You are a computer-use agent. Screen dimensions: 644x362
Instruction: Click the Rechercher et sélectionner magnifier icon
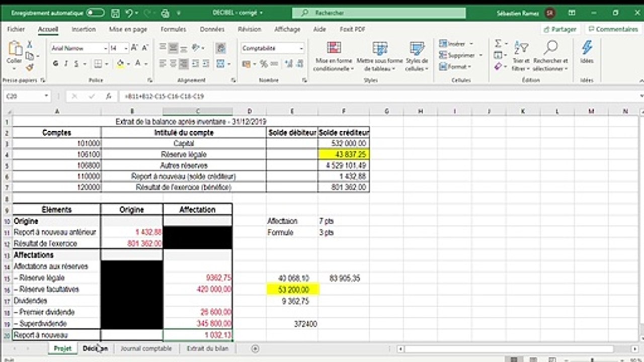[x=550, y=48]
